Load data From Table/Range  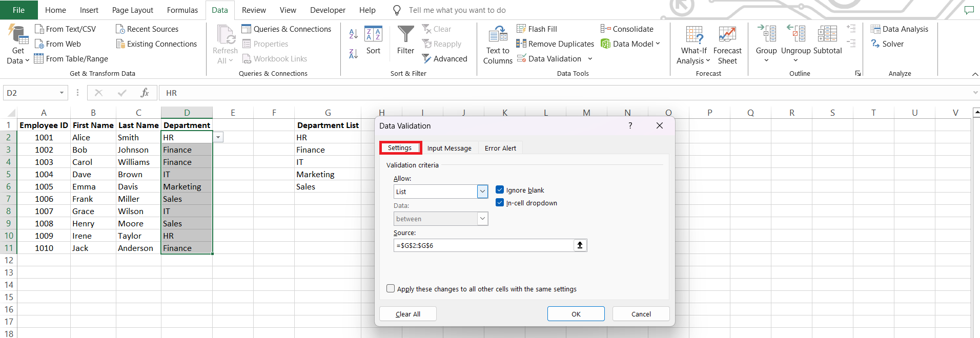pos(71,59)
